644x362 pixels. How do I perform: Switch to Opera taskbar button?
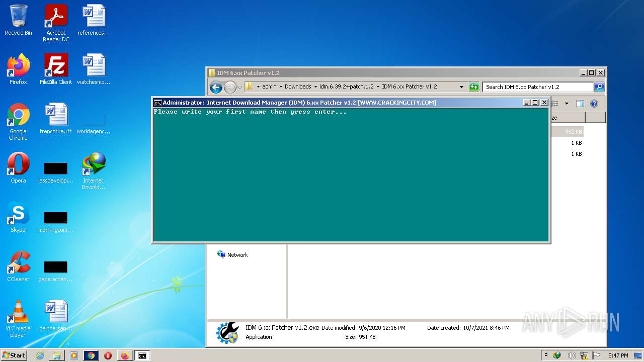[108, 355]
